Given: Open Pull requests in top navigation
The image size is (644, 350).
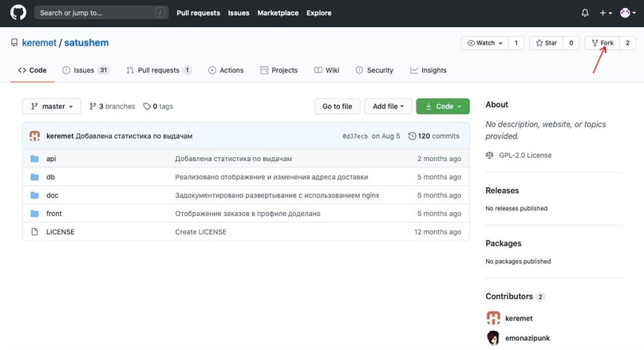Looking at the screenshot, I should click(199, 13).
